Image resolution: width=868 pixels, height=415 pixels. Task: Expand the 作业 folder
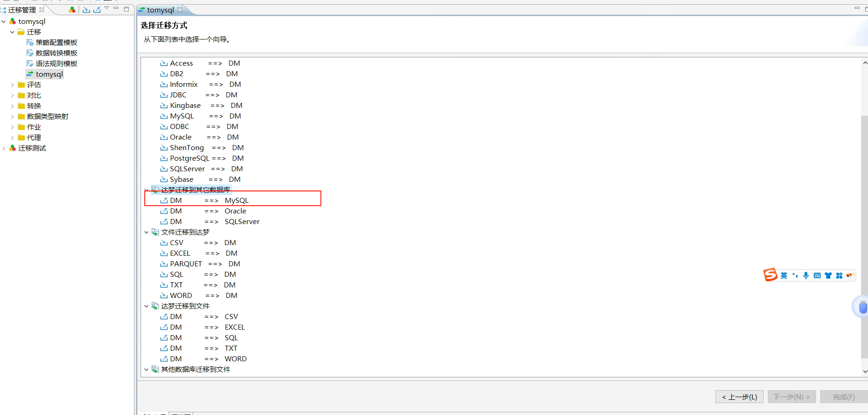pyautogui.click(x=12, y=127)
